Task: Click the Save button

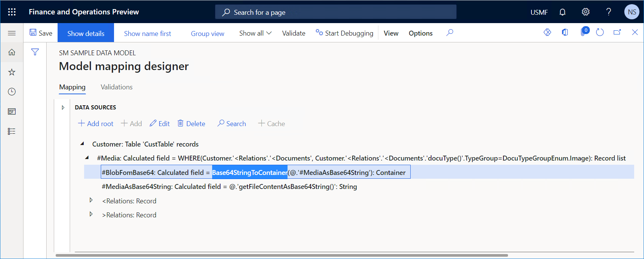Action: pos(41,33)
